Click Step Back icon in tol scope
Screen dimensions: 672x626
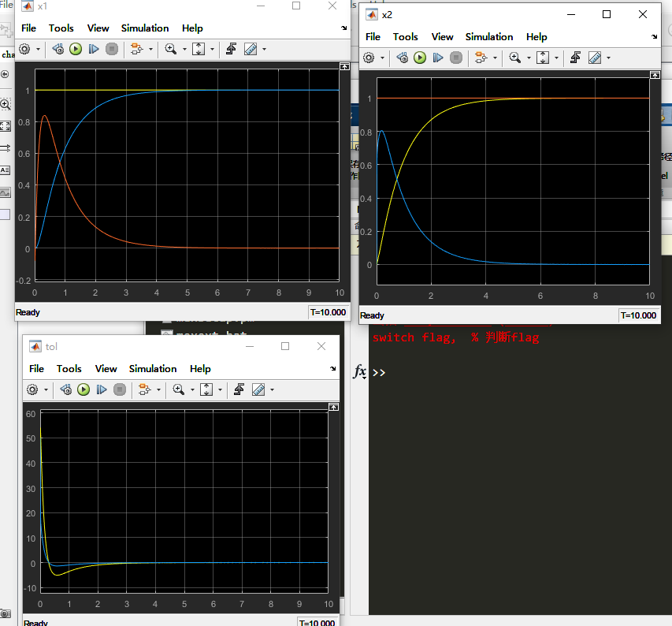pyautogui.click(x=65, y=389)
